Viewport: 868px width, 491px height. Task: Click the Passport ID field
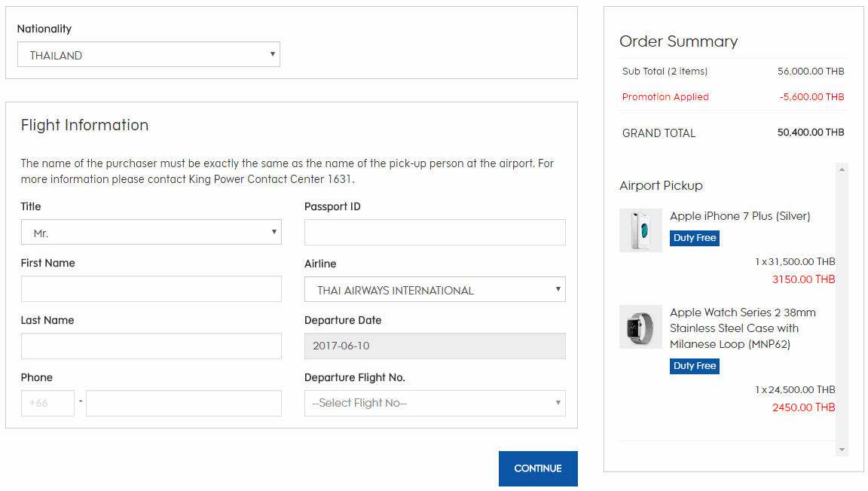[435, 233]
